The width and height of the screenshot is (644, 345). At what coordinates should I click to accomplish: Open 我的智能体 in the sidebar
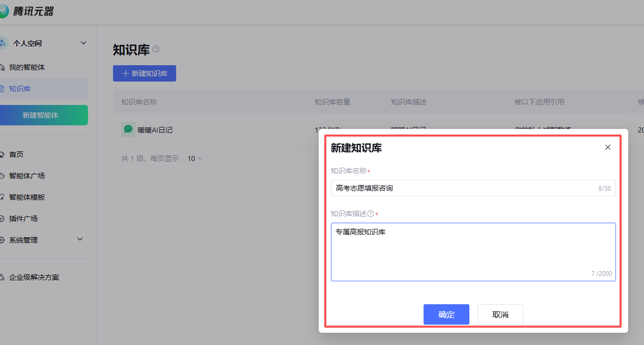click(31, 67)
